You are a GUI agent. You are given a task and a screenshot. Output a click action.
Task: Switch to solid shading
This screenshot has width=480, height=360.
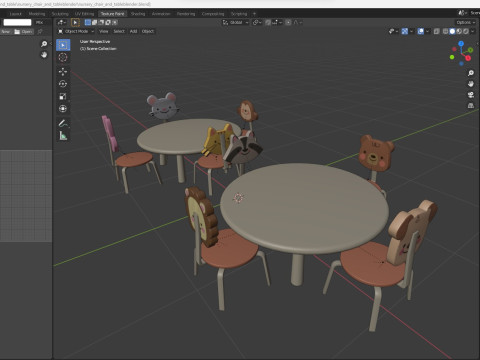(x=452, y=31)
